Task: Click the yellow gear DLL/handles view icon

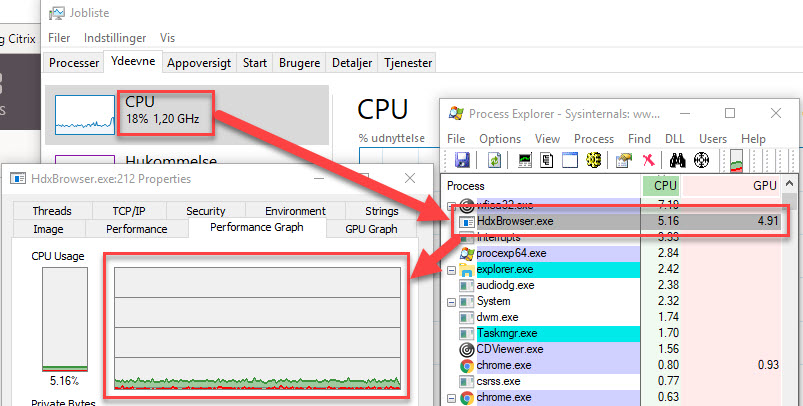Action: pyautogui.click(x=594, y=160)
